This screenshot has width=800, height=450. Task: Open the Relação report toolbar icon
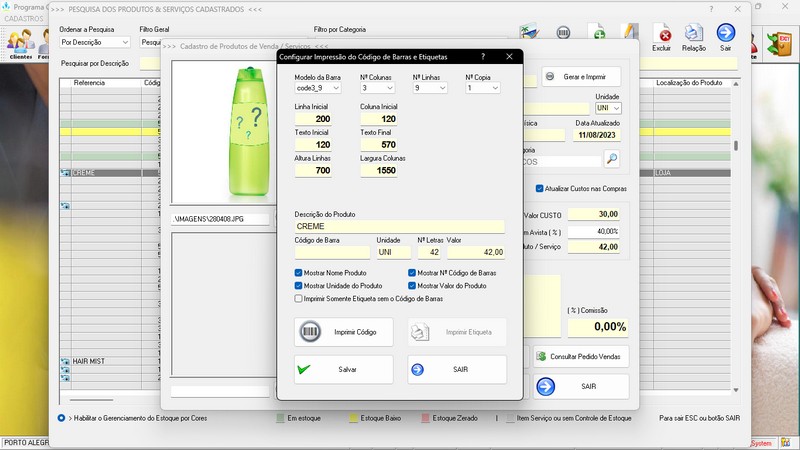[693, 38]
